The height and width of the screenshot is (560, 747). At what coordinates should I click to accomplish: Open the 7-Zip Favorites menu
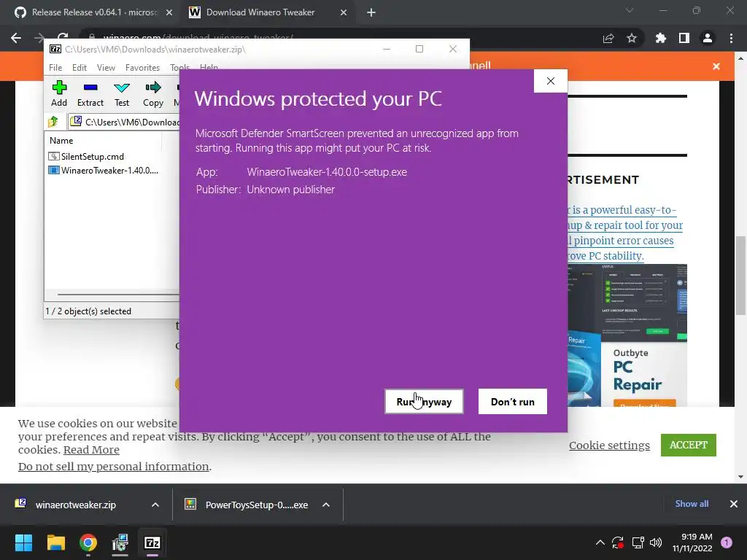click(142, 68)
